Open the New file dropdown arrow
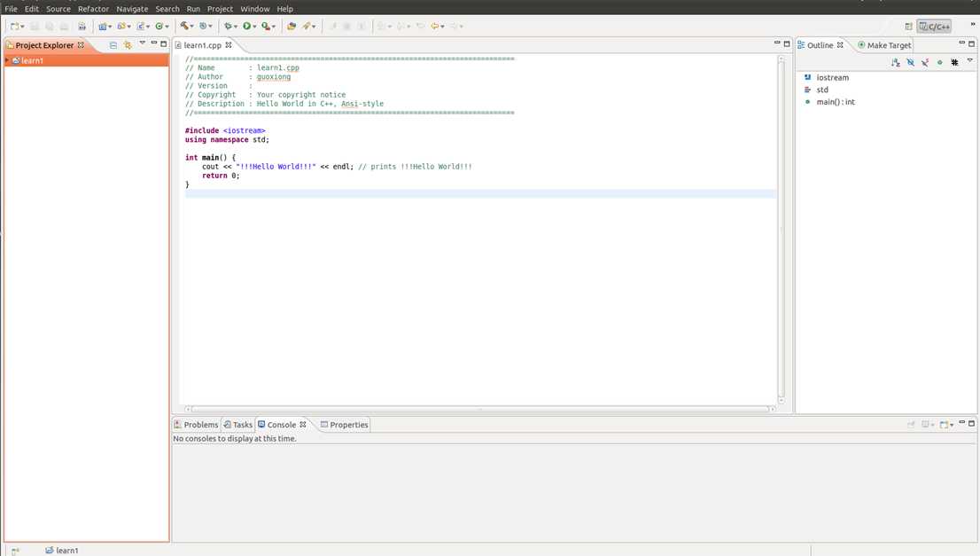980x556 pixels. (22, 27)
